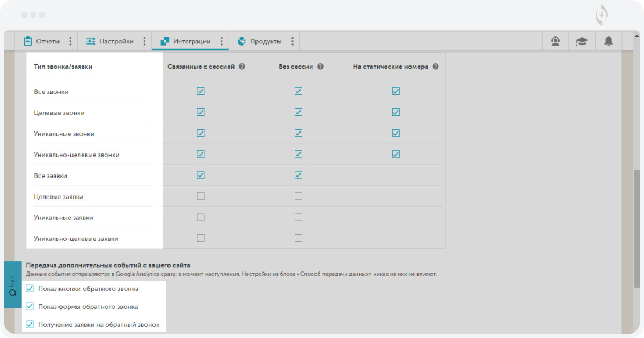Show help for Без сессии column
The width and height of the screenshot is (644, 338).
click(x=320, y=67)
